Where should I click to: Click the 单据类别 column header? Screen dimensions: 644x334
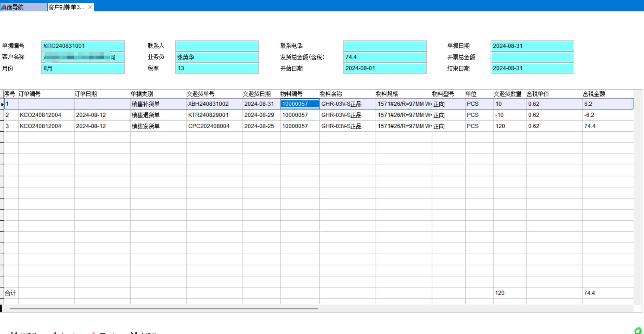pos(142,94)
